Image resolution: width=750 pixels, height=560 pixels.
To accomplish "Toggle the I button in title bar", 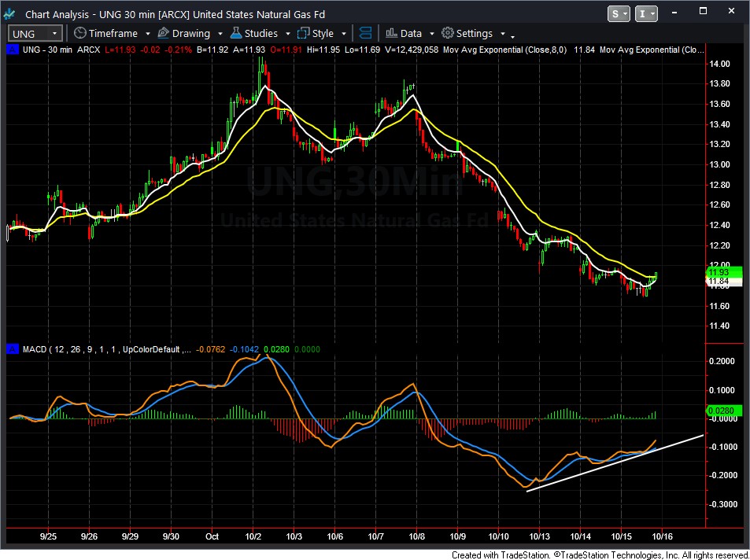I will 645,13.
